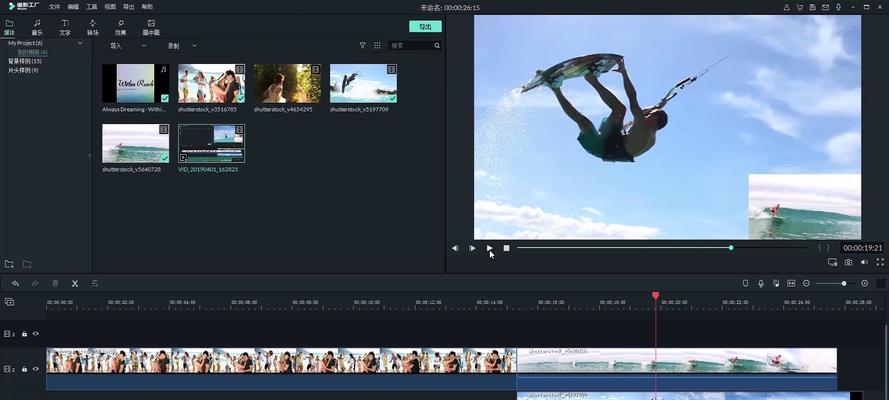Stop the preview playback
Viewport: 889px width, 400px height.
click(x=506, y=248)
